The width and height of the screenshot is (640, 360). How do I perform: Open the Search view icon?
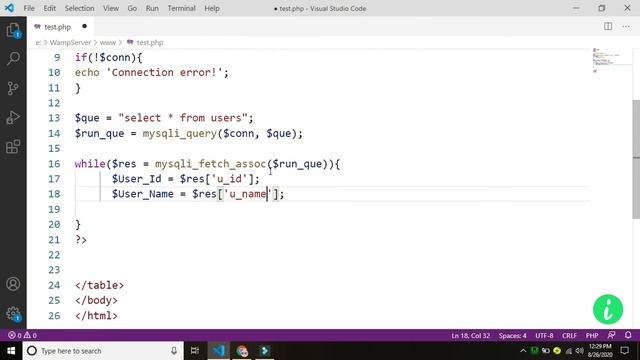[x=13, y=59]
